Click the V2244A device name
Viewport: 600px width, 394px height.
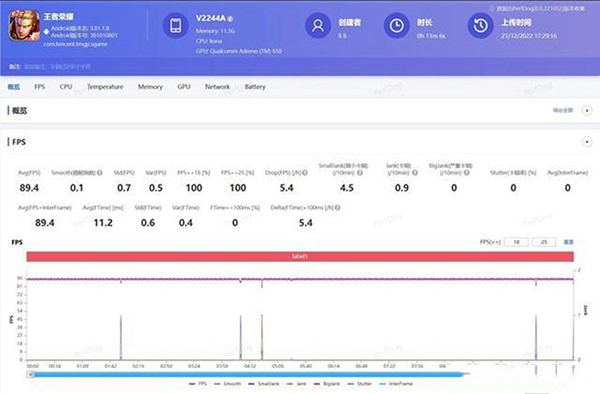(211, 18)
